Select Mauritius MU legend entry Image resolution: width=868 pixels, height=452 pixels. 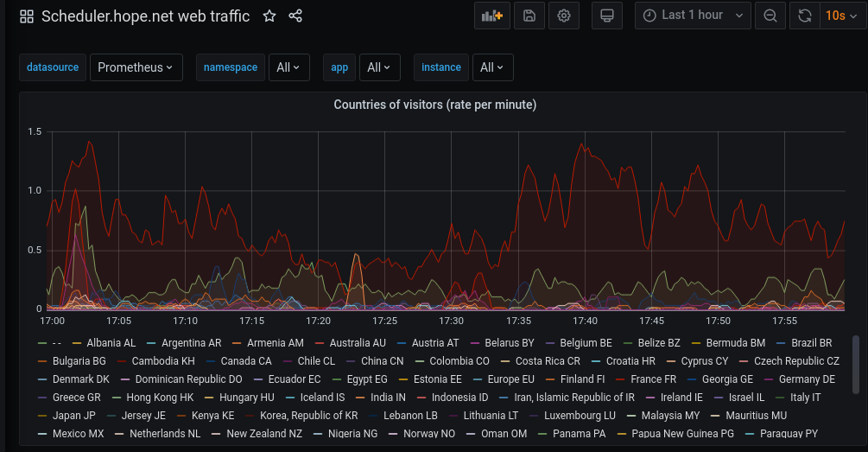point(757,416)
